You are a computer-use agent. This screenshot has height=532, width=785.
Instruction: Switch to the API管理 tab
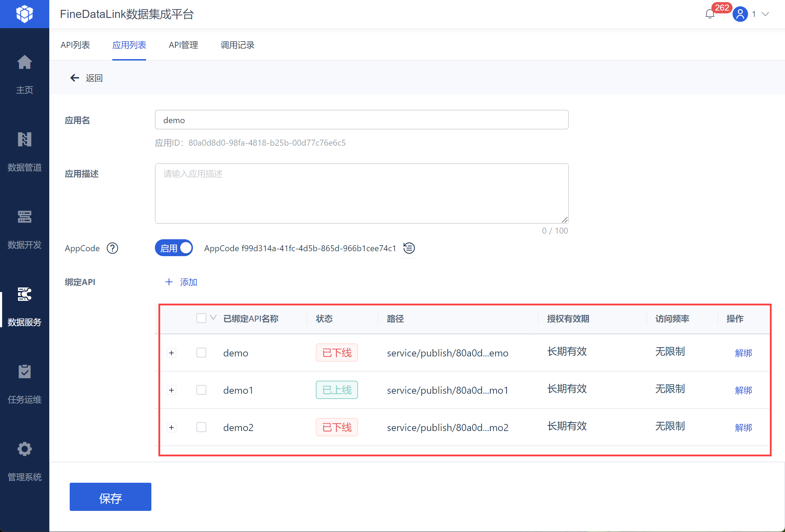[183, 45]
